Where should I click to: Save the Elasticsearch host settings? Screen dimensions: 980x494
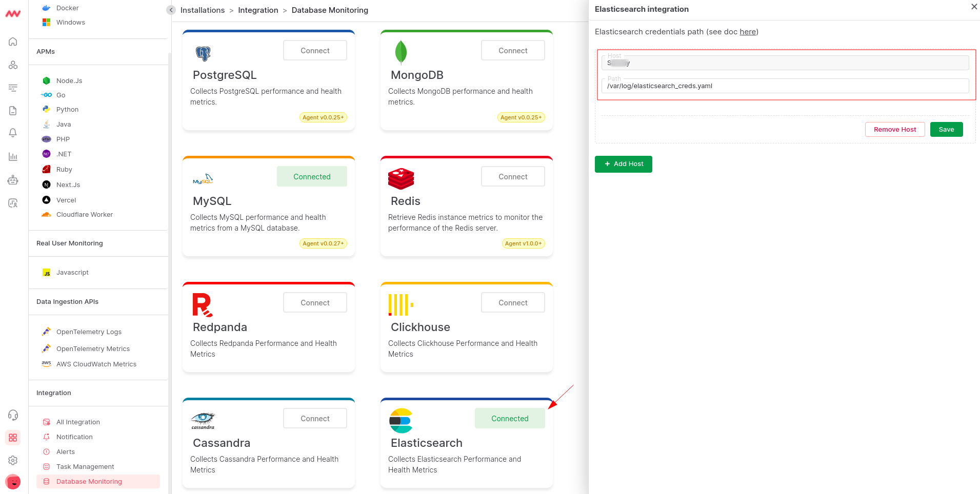point(946,129)
